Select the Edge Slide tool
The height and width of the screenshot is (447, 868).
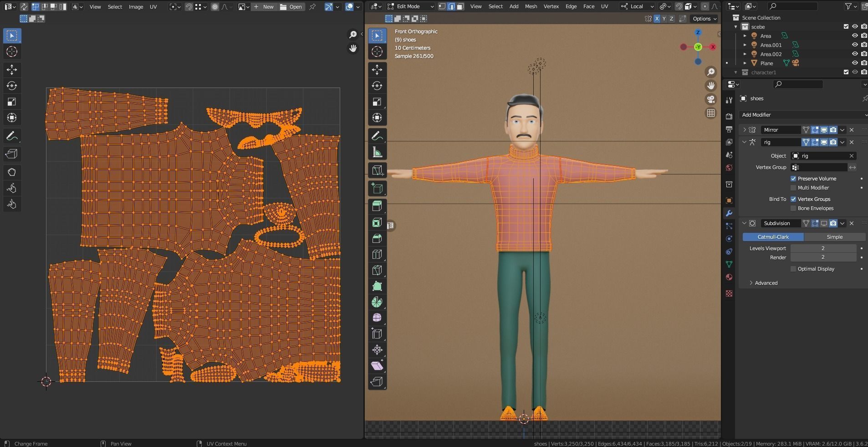[377, 334]
